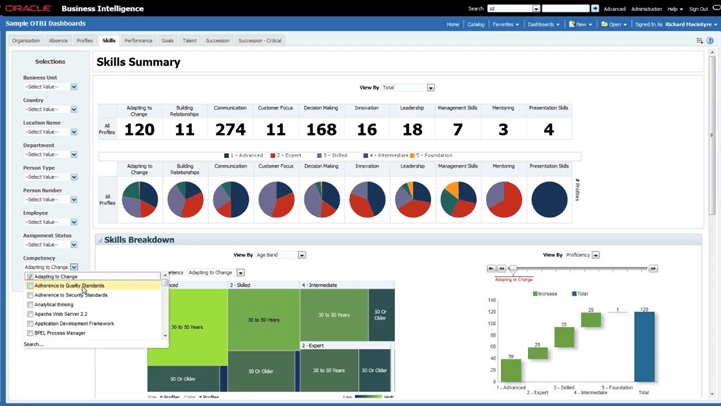Open the Country dropdown
721x406 pixels.
click(74, 109)
